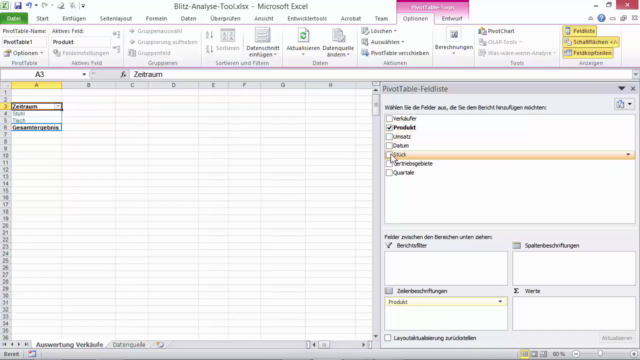Open Excel Help question mark icon
Image resolution: width=640 pixels, height=360 pixels.
(x=601, y=18)
